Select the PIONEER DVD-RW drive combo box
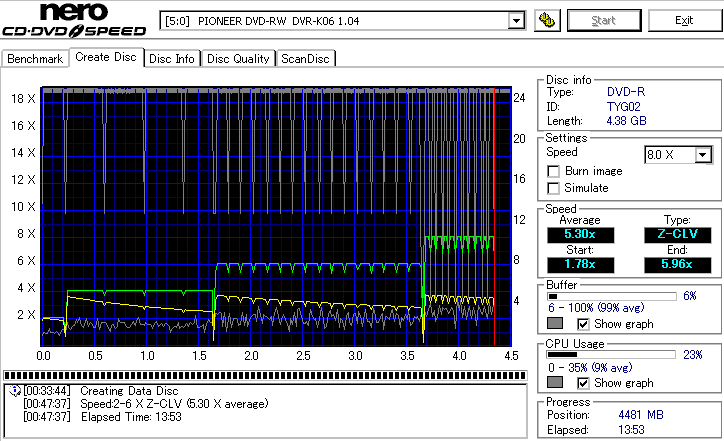The height and width of the screenshot is (441, 724). (342, 21)
